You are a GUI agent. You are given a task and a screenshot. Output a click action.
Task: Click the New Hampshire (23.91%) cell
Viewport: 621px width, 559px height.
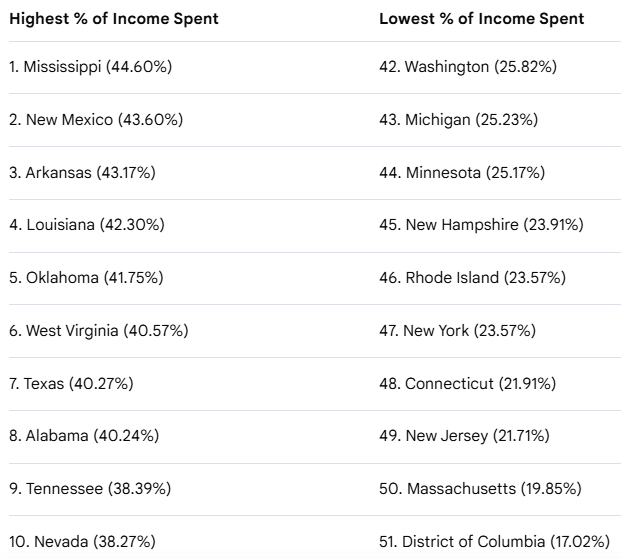point(481,225)
